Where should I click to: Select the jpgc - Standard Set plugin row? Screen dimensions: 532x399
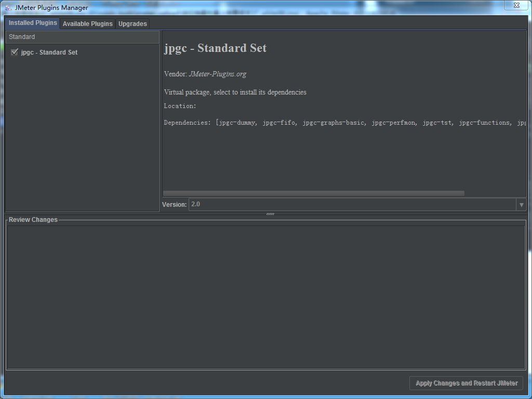(x=83, y=52)
